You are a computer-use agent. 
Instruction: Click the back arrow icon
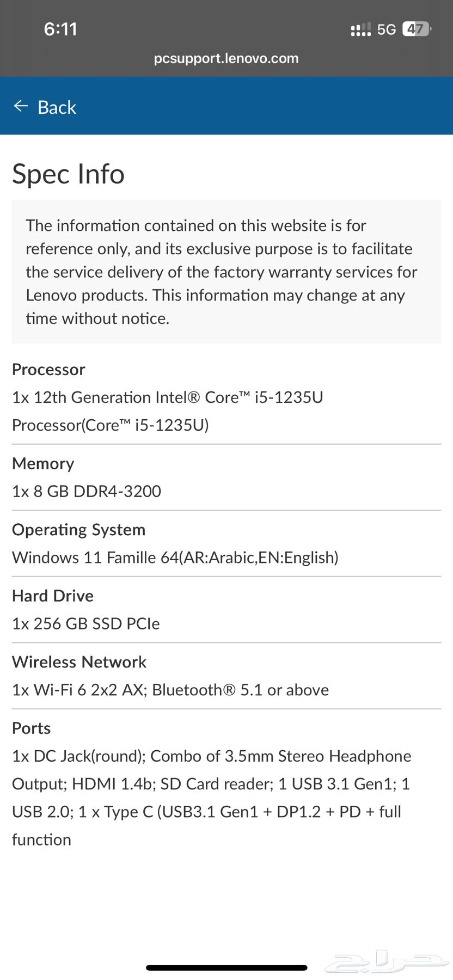pos(20,106)
